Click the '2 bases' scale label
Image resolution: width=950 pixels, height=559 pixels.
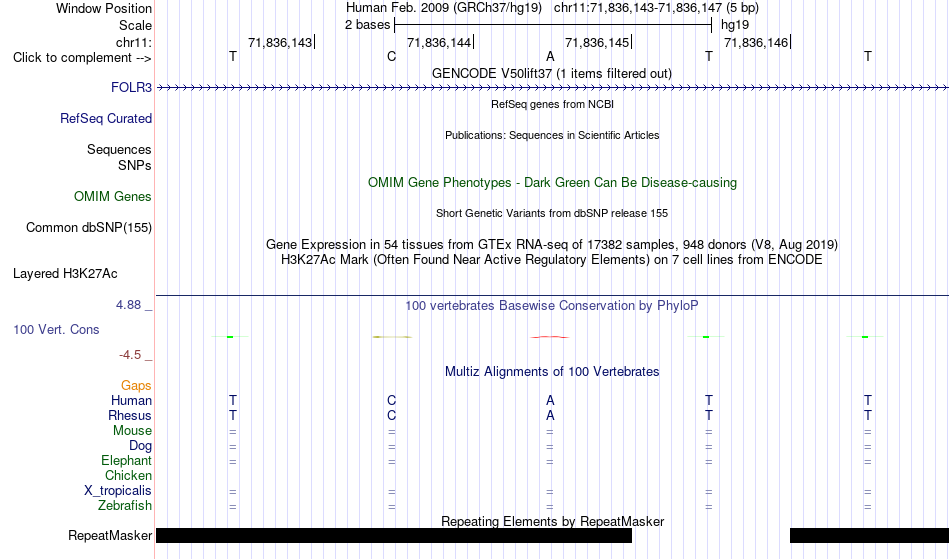click(x=367, y=25)
